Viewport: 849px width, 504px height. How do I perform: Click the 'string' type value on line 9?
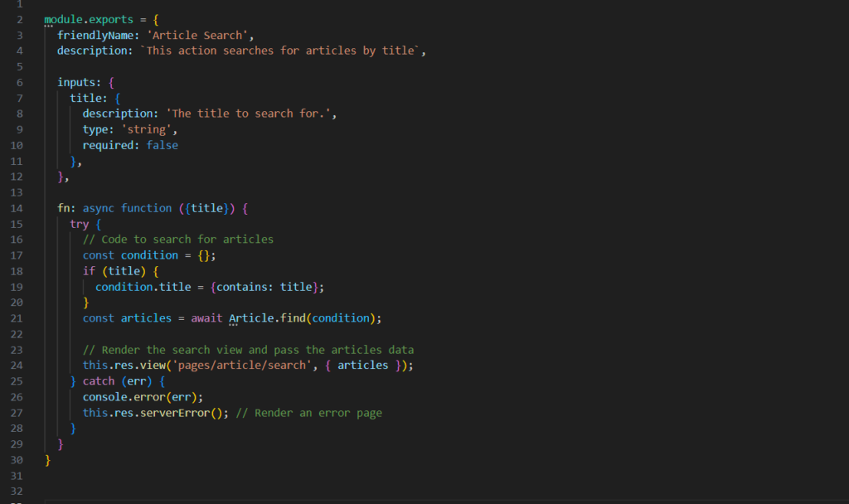149,129
